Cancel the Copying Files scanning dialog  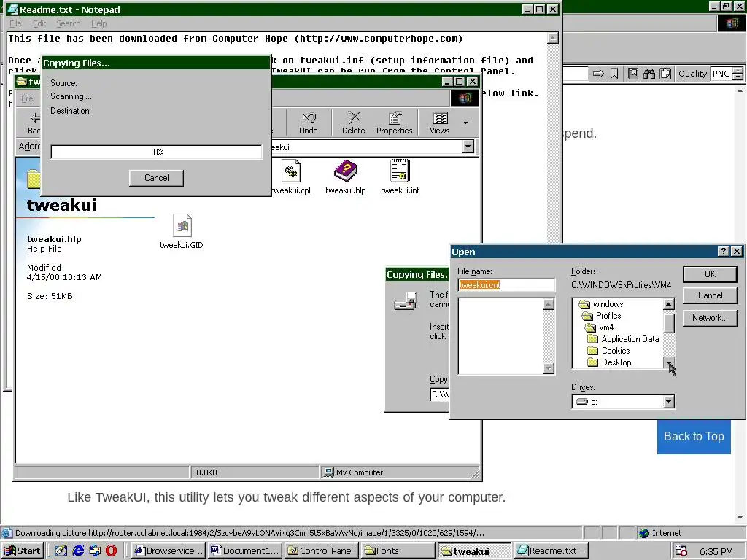[x=156, y=178]
